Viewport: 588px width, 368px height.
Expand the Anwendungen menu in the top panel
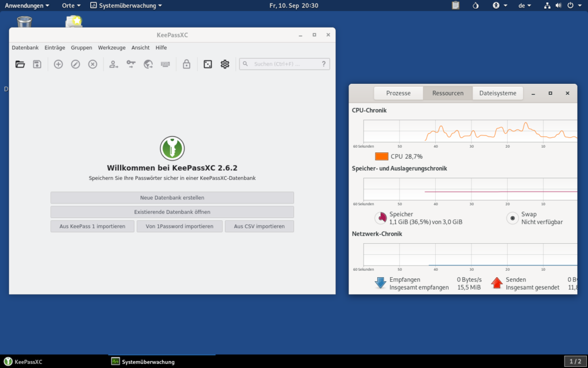[x=26, y=6]
